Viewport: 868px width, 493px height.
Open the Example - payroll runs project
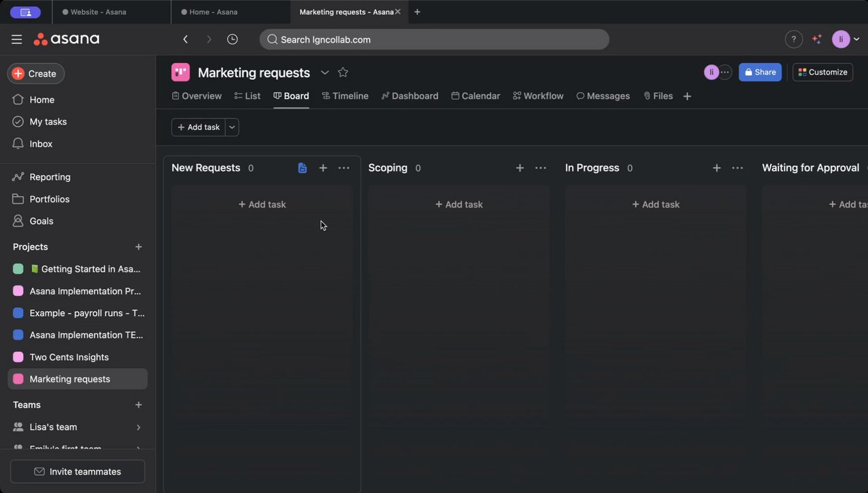[x=77, y=313]
